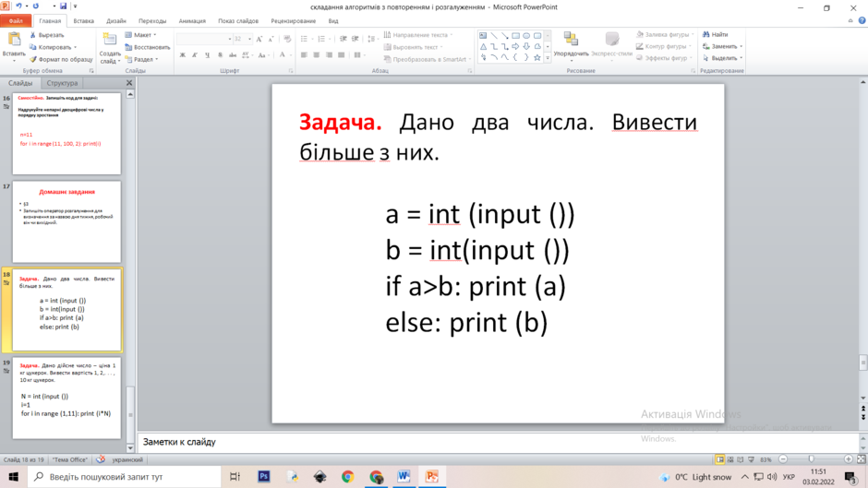Switch to Transitions (Переходы) ribbon tab
868x488 pixels.
click(x=152, y=21)
